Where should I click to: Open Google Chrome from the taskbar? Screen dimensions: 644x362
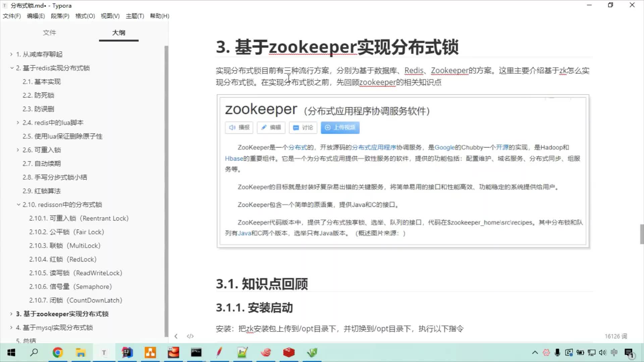tap(58, 353)
